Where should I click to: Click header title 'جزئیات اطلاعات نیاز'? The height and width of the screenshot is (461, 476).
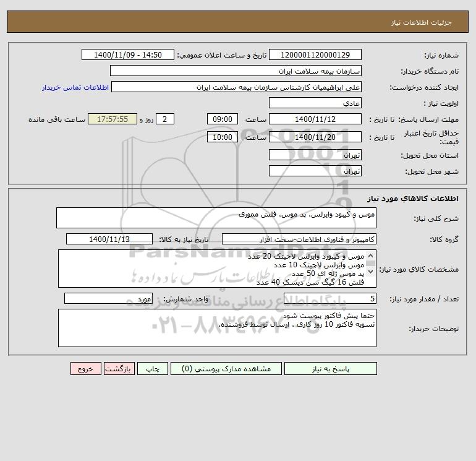point(422,22)
